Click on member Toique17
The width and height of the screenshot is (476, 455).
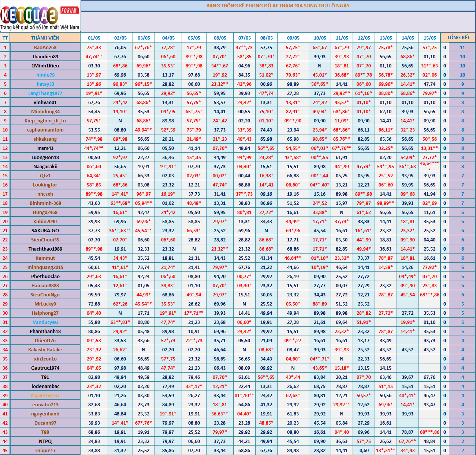(x=45, y=450)
